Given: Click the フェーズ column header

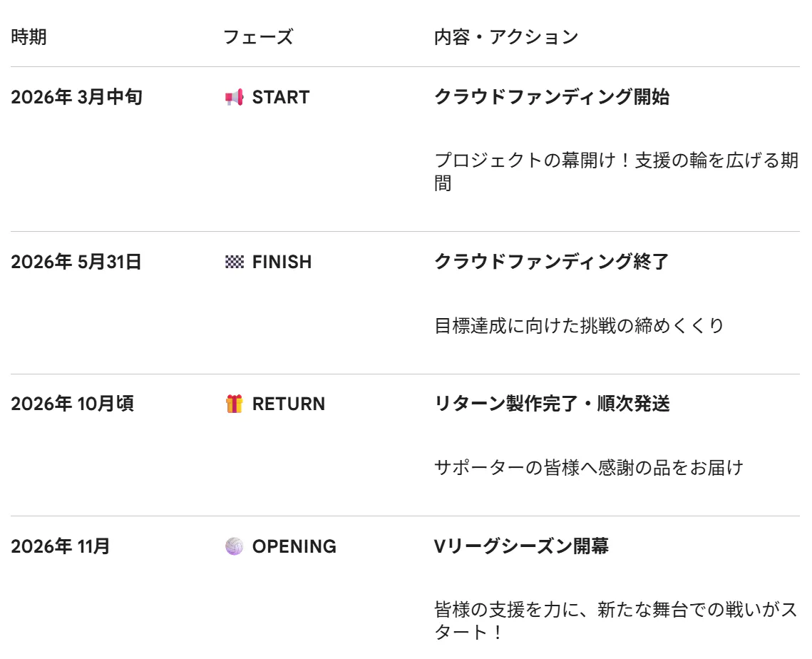Looking at the screenshot, I should tap(258, 37).
